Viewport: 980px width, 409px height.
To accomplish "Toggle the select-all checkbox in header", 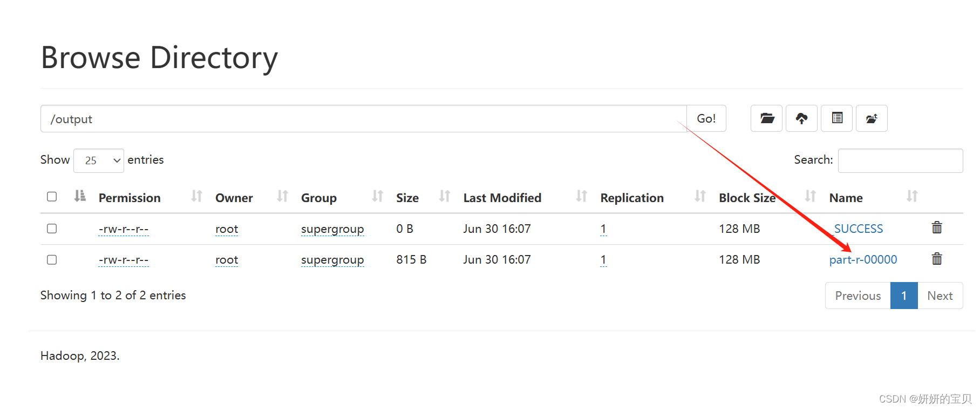I will (x=52, y=197).
